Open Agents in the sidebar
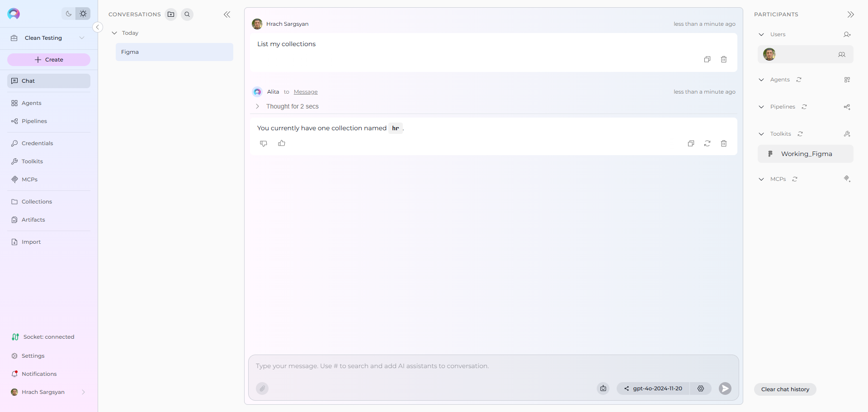The image size is (868, 412). [x=49, y=103]
